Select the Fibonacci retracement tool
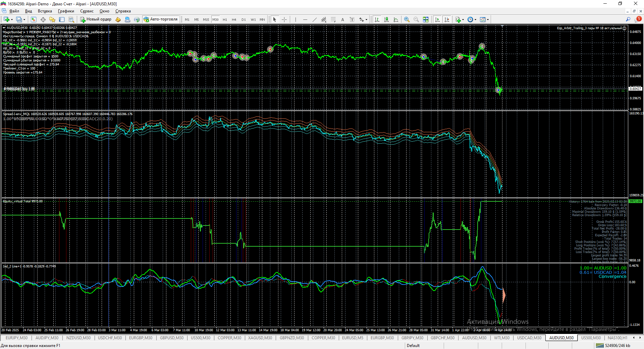The width and height of the screenshot is (644, 349). pos(333,19)
